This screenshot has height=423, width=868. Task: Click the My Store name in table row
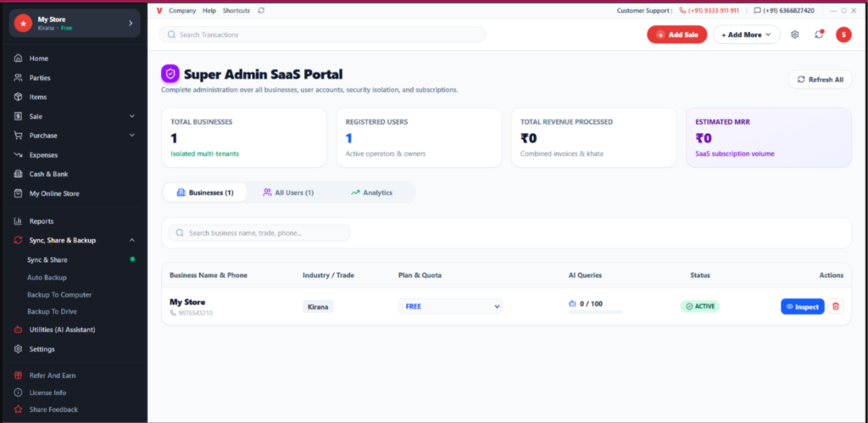tap(187, 303)
